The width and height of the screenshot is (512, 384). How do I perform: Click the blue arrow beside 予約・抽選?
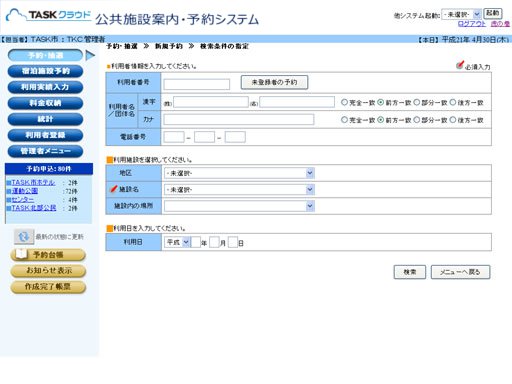point(90,55)
